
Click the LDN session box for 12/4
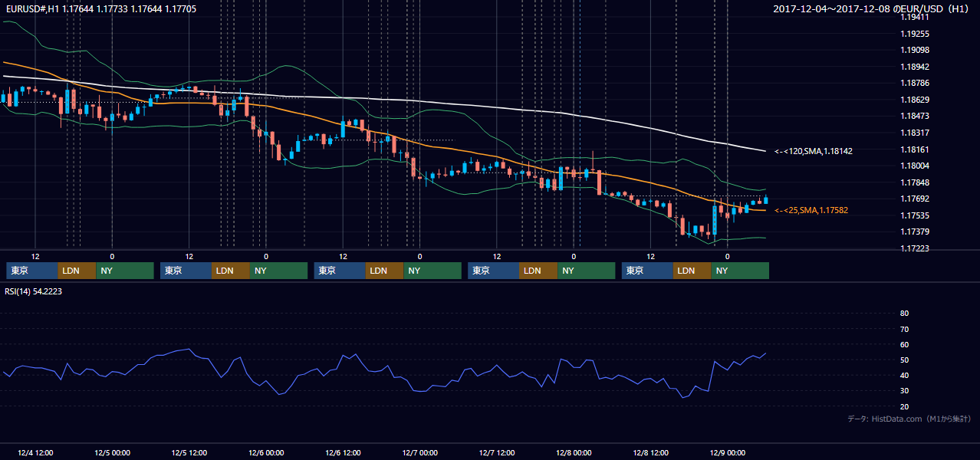(x=77, y=271)
